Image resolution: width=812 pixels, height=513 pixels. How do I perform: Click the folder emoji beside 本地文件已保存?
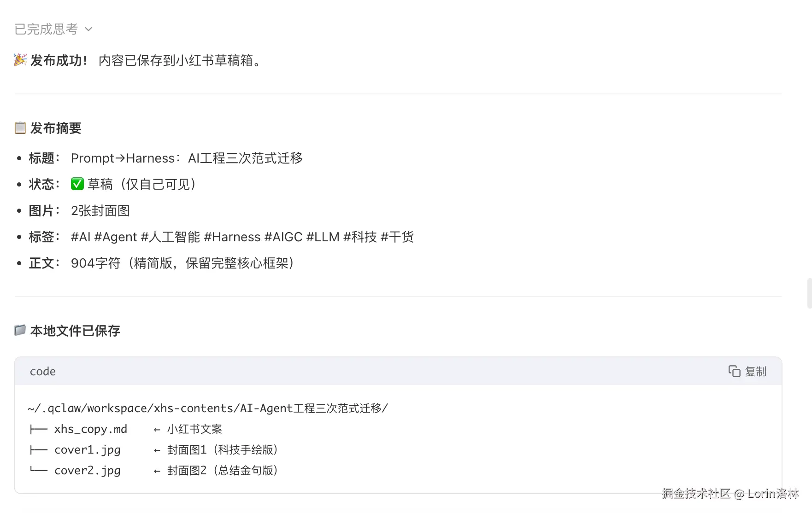(x=20, y=330)
